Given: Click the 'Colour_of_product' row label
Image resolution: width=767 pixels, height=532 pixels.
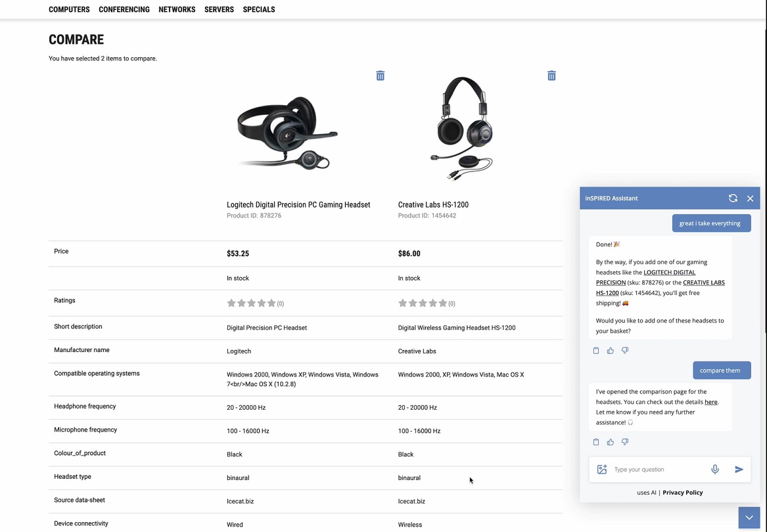Looking at the screenshot, I should click(x=80, y=453).
